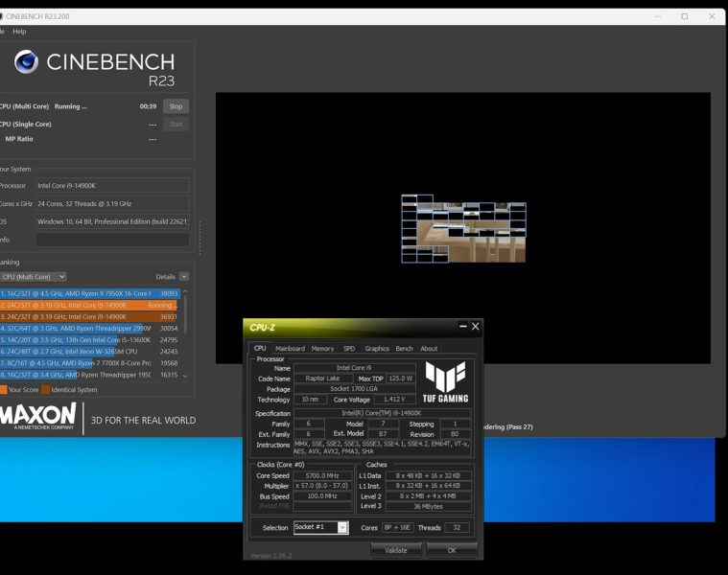Switch to the Memory tab in CPU-Z
728x575 pixels.
tap(322, 349)
